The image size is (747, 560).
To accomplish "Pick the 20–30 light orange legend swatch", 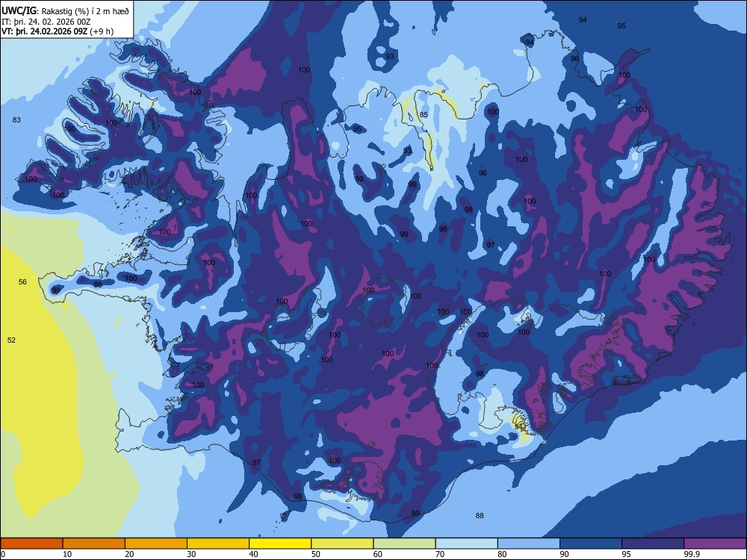I will click(x=156, y=544).
